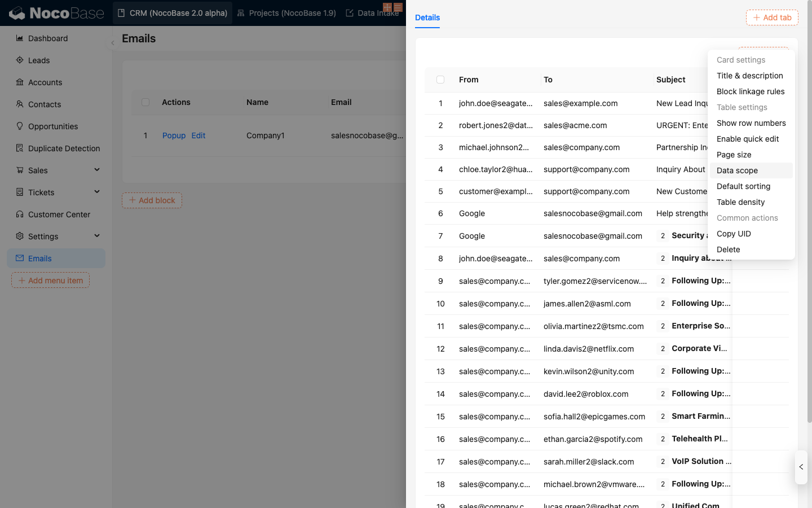
Task: Select Data scope from the settings menu
Action: point(737,170)
